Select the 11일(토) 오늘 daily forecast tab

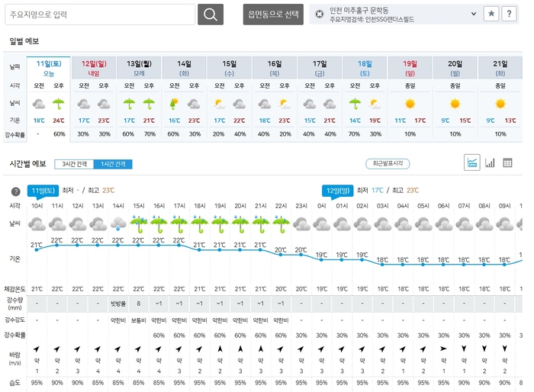pos(49,68)
